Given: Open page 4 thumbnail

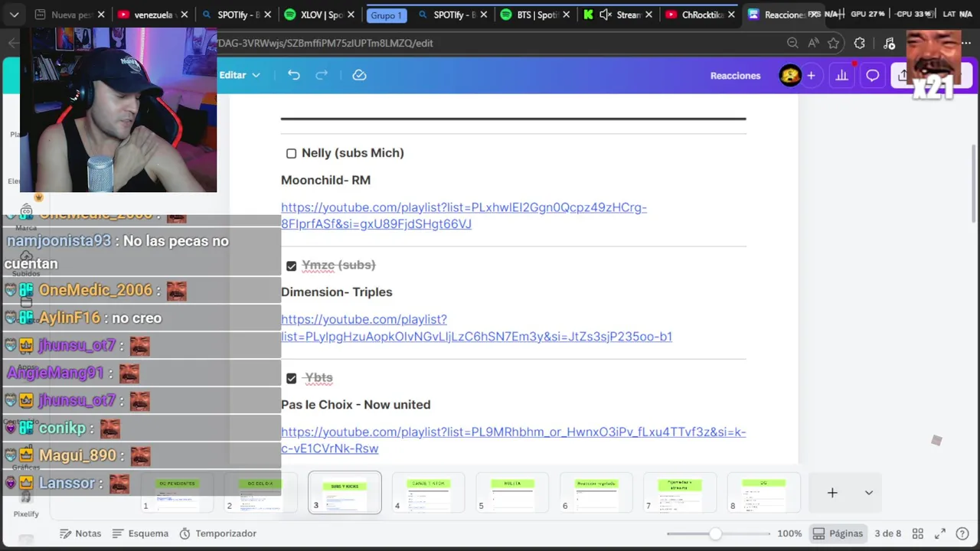Looking at the screenshot, I should 428,492.
